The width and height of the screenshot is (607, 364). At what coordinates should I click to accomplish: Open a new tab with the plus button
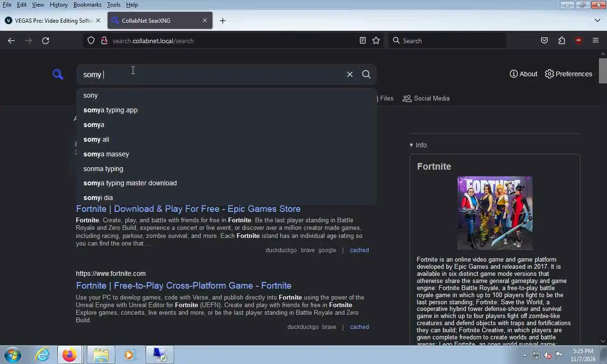[x=222, y=20]
